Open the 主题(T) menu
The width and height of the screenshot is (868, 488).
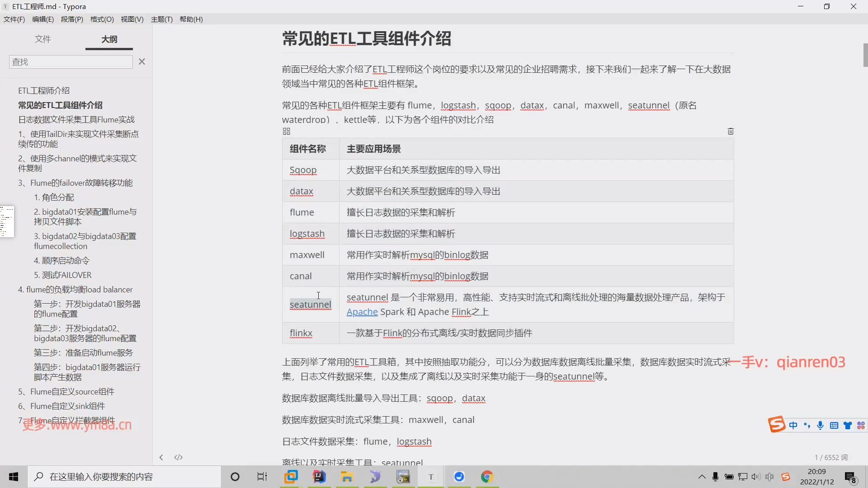pos(161,19)
